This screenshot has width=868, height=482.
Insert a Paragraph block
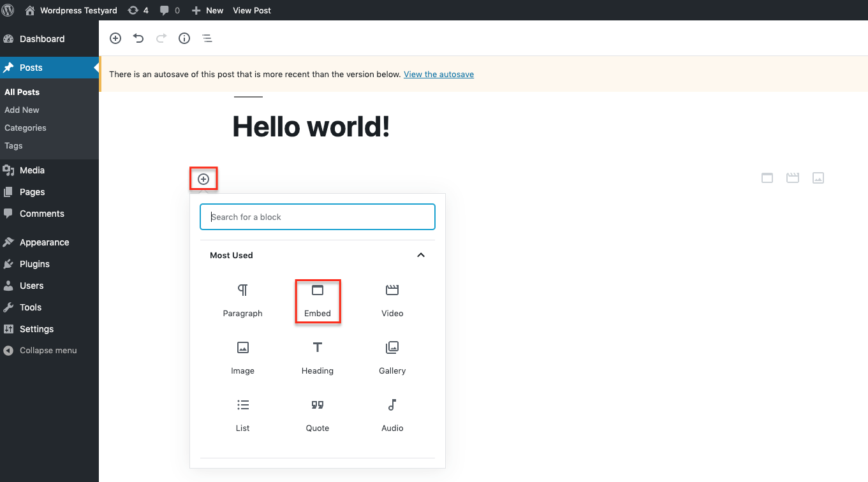tap(242, 300)
